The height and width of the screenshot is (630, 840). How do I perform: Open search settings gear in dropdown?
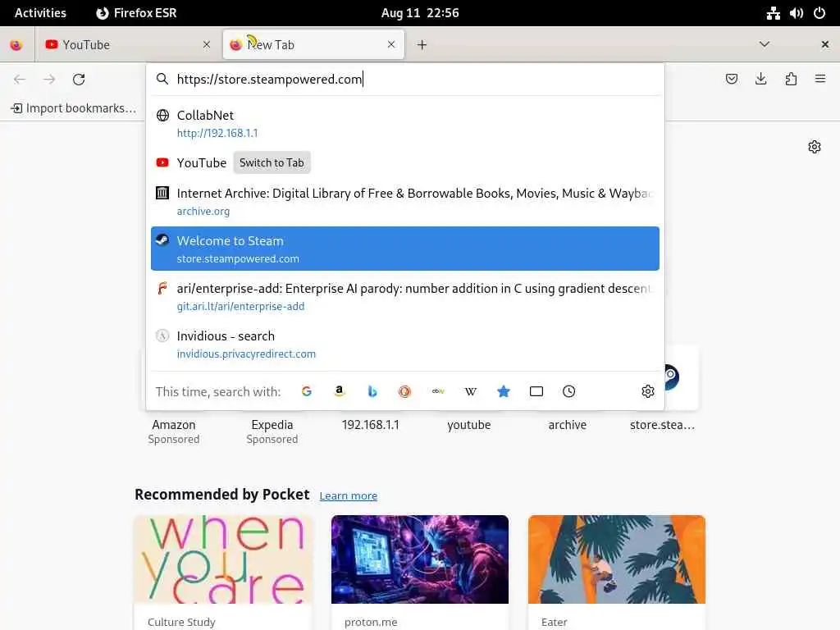coord(648,391)
